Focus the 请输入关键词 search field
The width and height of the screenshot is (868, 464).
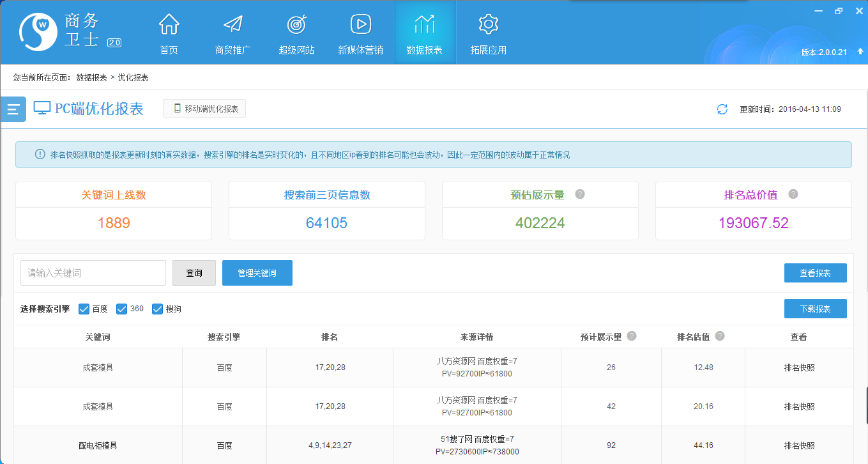(x=93, y=273)
